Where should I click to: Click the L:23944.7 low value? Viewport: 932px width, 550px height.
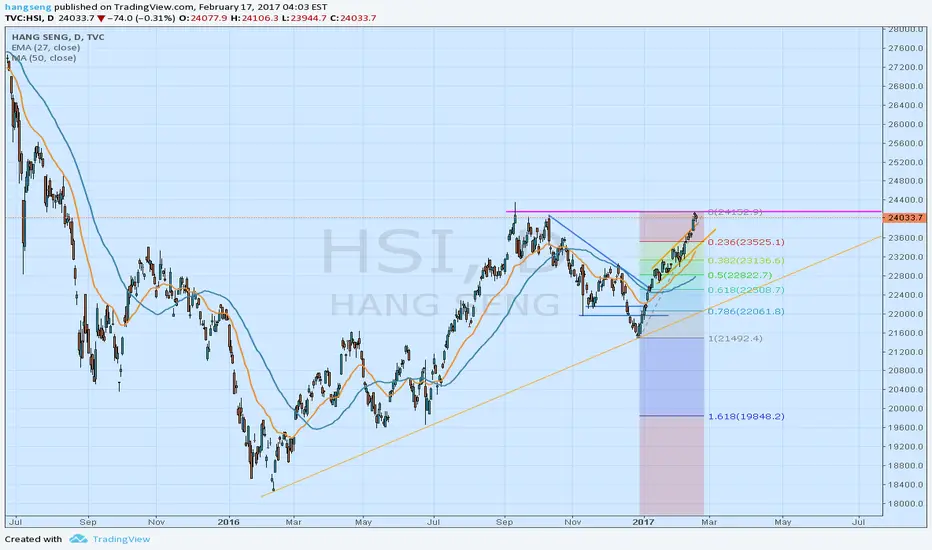(x=304, y=18)
